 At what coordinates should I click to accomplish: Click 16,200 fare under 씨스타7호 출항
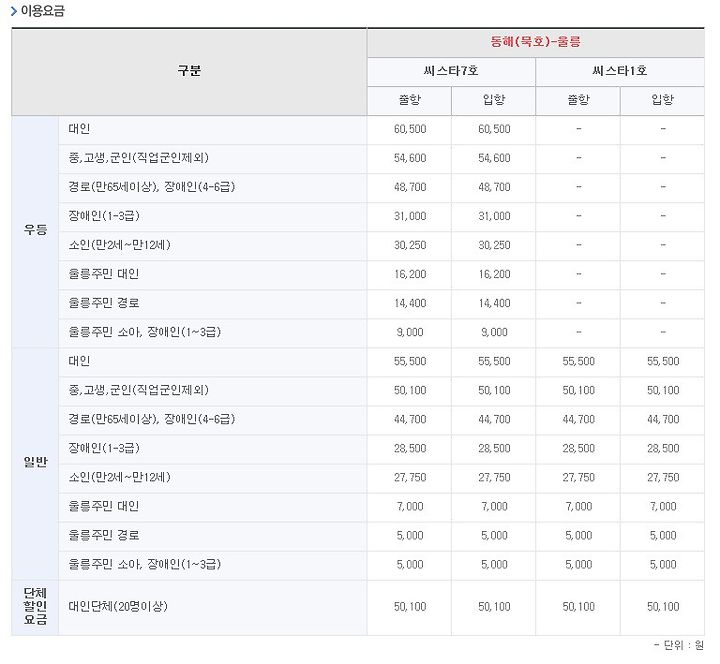point(410,274)
